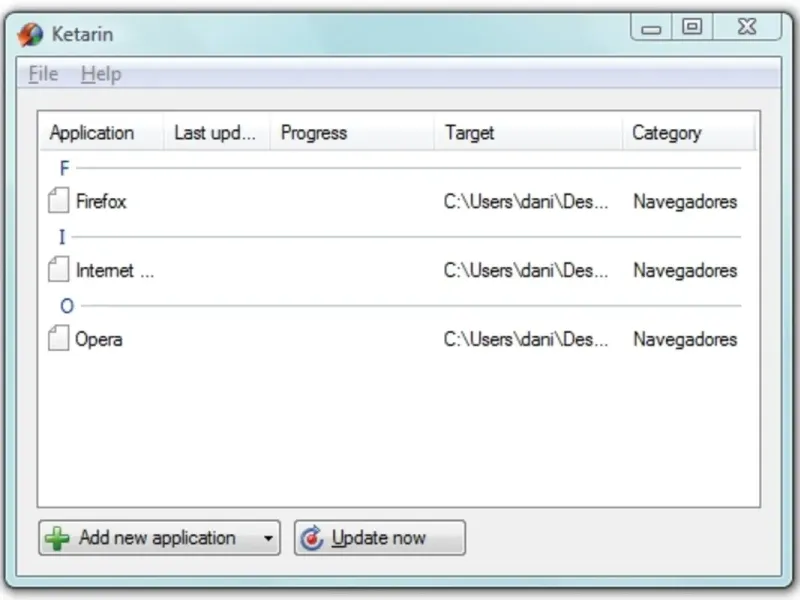Viewport: 800px width, 600px height.
Task: Select the Opera file icon
Action: [x=58, y=338]
